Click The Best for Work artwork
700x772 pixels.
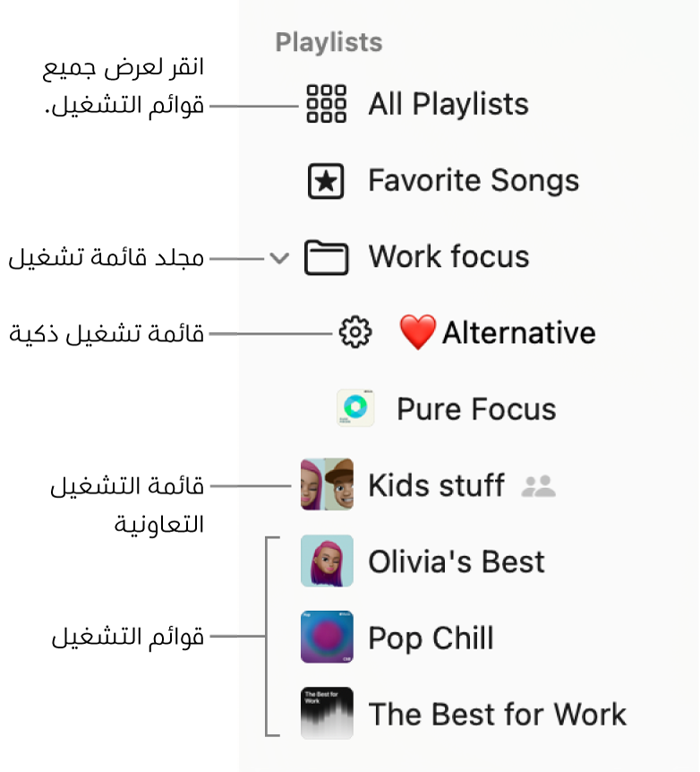[327, 713]
